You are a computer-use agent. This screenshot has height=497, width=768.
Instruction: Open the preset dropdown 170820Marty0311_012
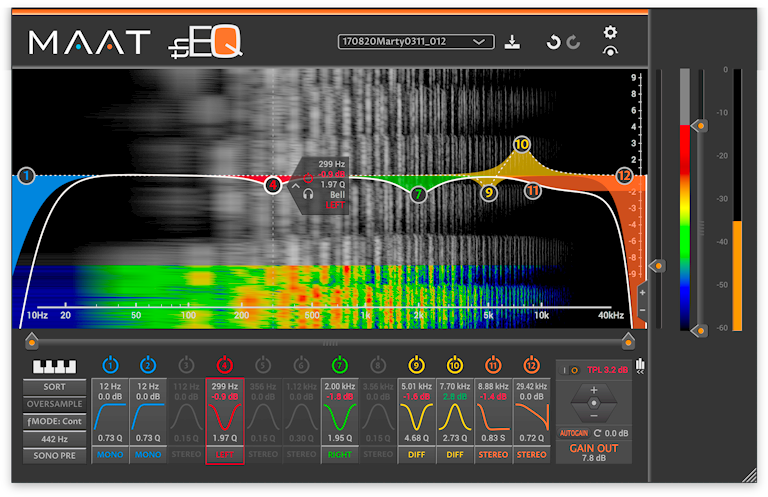click(x=416, y=42)
